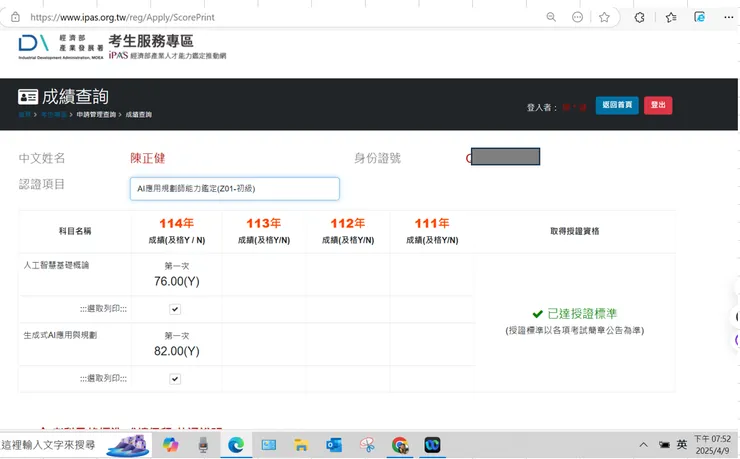Screen dimensions: 740x459
Task: Open Copilot from the taskbar
Action: tap(170, 445)
